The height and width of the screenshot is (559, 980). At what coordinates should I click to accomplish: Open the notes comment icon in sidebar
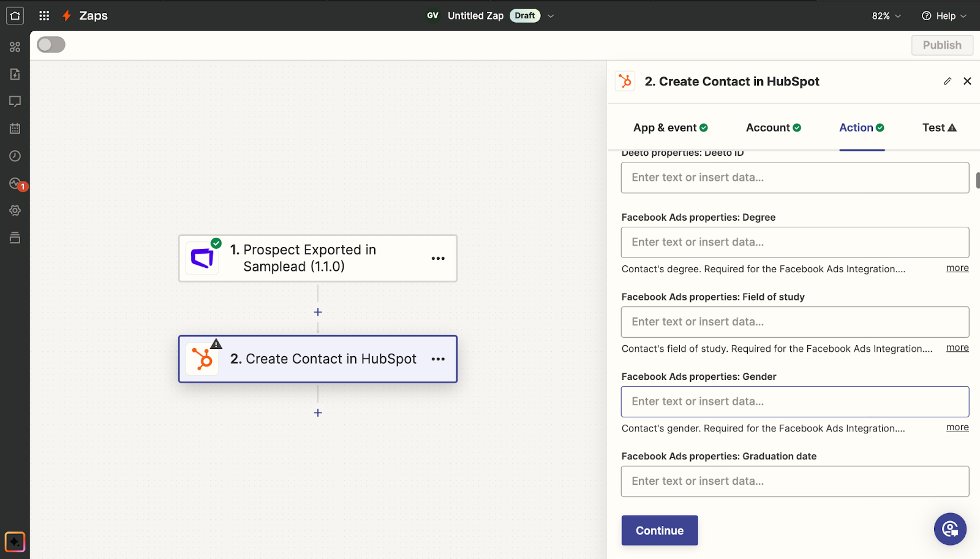click(15, 101)
